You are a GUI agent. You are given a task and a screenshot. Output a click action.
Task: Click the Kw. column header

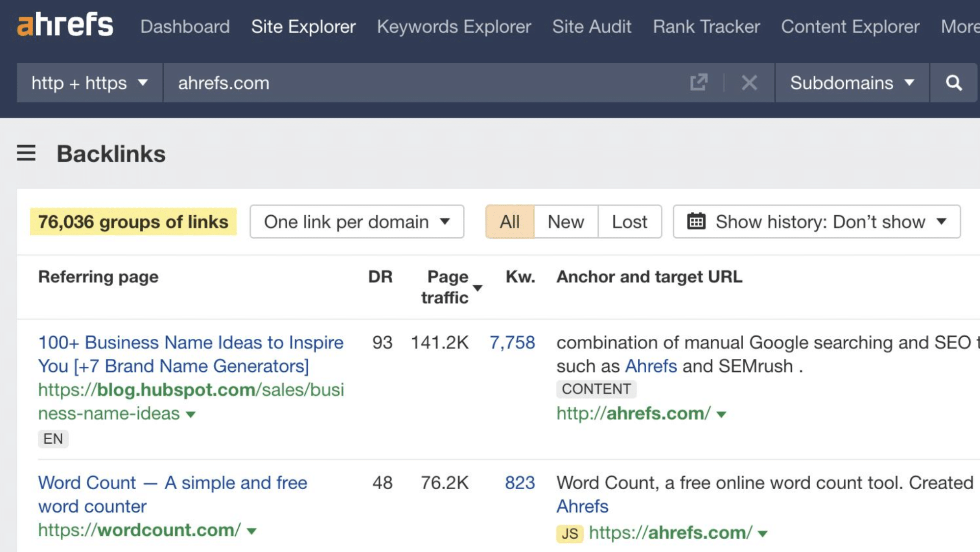pos(521,276)
